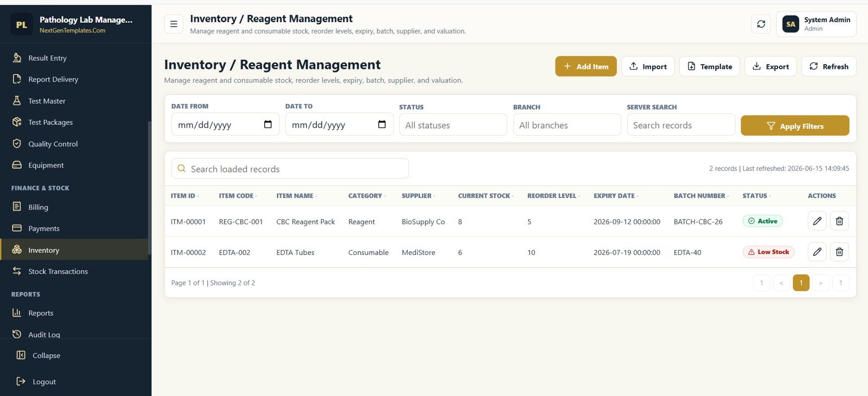The image size is (868, 396).
Task: Download the Template file
Action: coord(710,66)
